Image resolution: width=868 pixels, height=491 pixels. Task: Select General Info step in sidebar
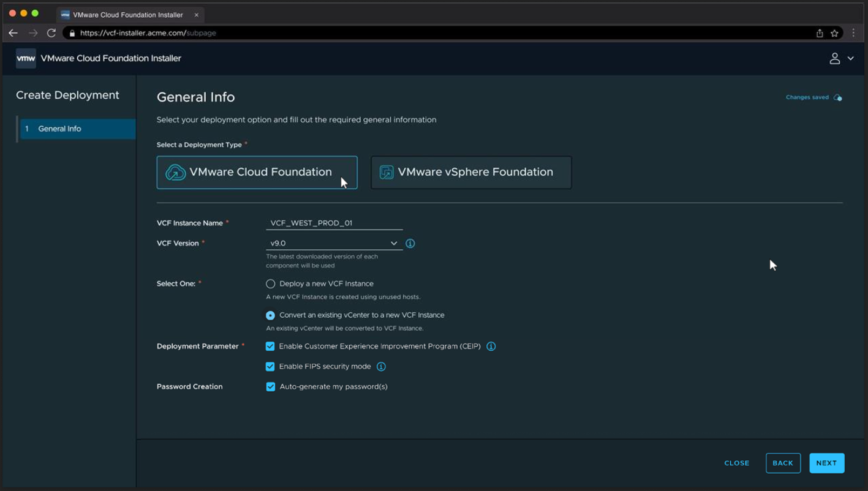pyautogui.click(x=78, y=129)
